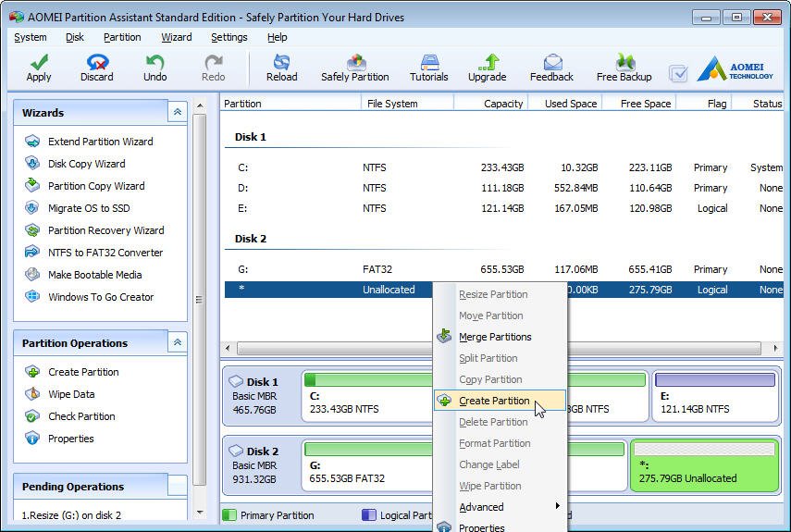Click pending operation Resize (G:) on disk 2
Image resolution: width=791 pixels, height=532 pixels.
point(71,515)
